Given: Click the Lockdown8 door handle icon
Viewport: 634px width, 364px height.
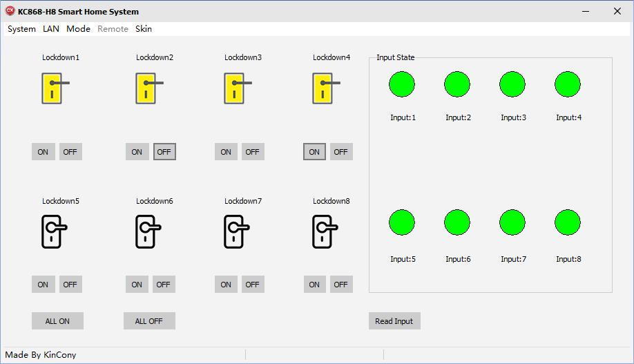Looking at the screenshot, I should pyautogui.click(x=324, y=231).
